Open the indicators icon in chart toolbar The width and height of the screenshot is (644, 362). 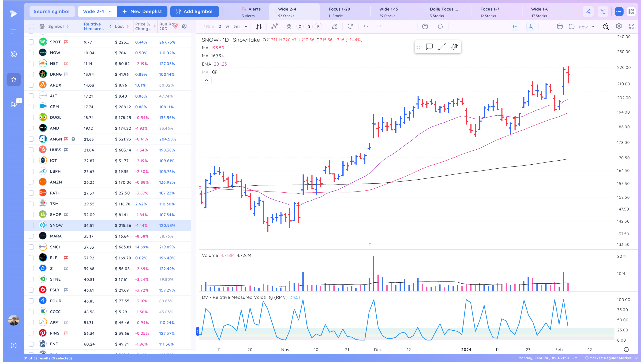[274, 26]
